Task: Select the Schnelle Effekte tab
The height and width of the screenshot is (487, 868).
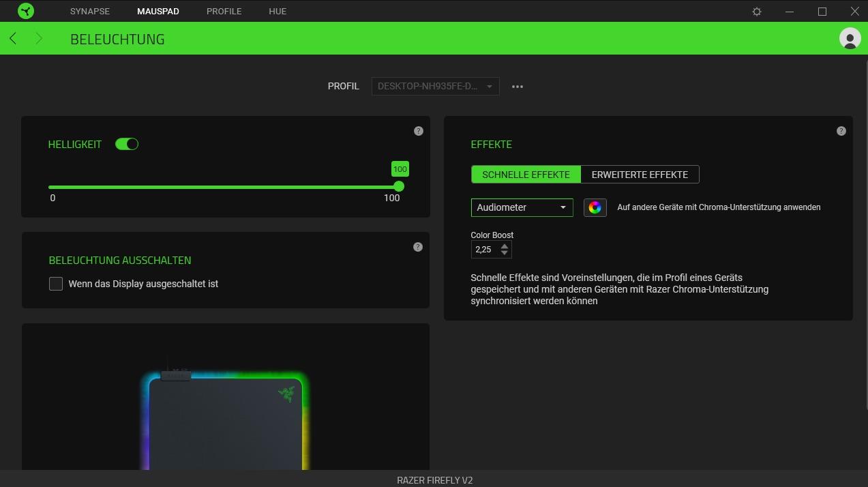Action: [x=526, y=175]
